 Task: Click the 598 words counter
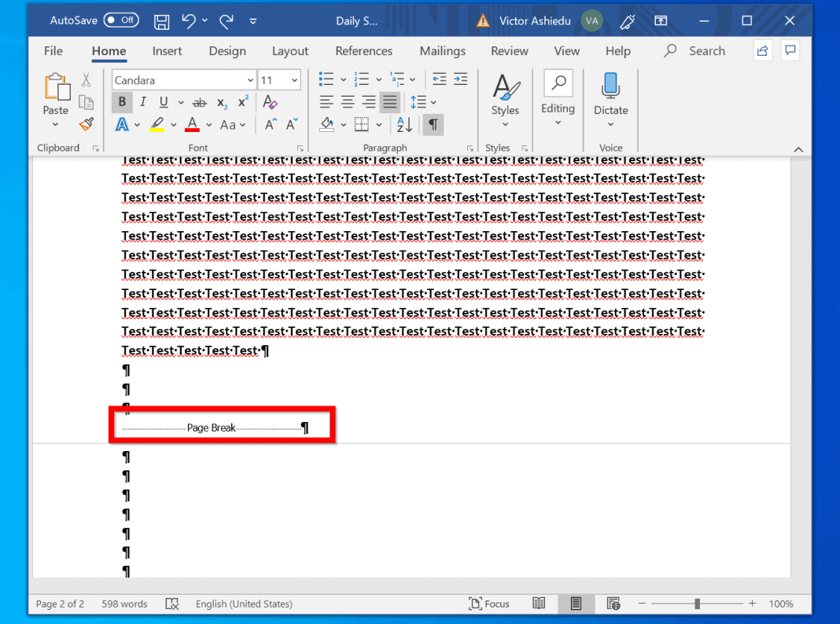coord(123,604)
